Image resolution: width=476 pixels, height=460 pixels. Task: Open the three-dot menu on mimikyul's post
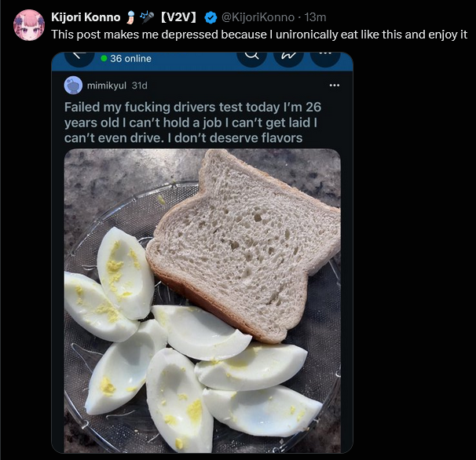click(335, 85)
